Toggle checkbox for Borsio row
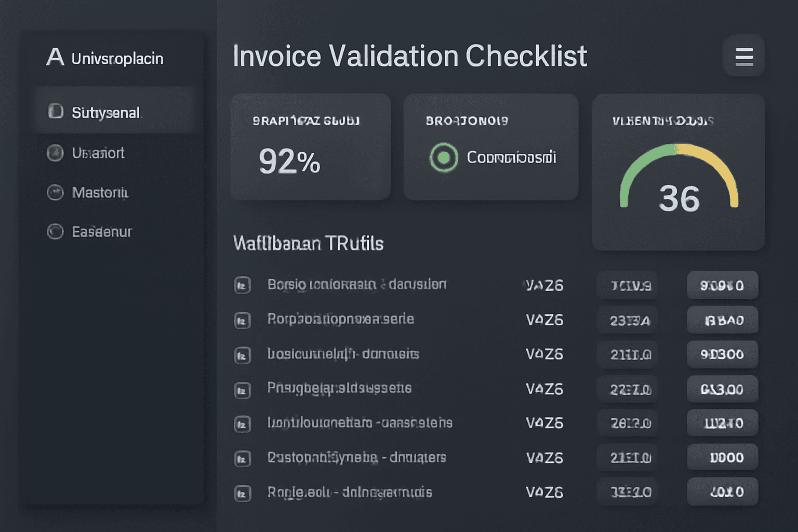This screenshot has width=798, height=532. 242,285
